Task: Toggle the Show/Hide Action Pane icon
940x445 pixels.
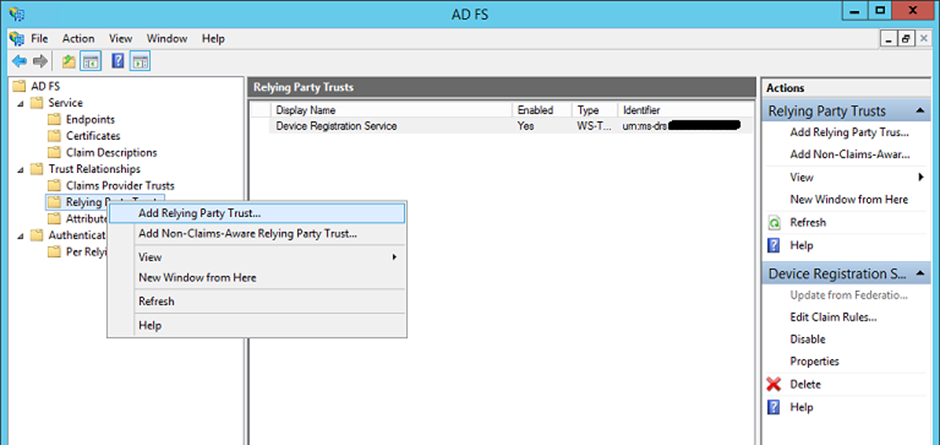Action: click(x=140, y=61)
